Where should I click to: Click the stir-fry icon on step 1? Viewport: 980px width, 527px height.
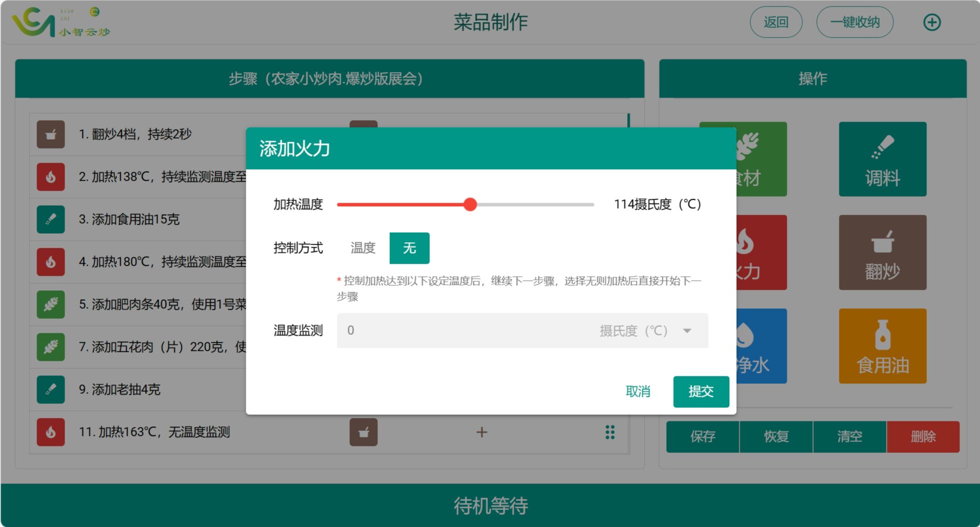point(51,134)
